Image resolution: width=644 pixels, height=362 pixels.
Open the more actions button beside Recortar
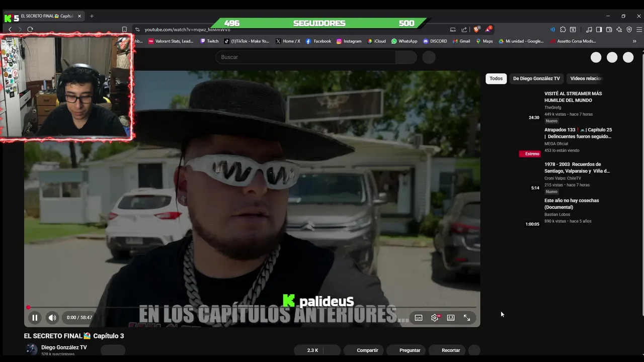click(x=474, y=350)
